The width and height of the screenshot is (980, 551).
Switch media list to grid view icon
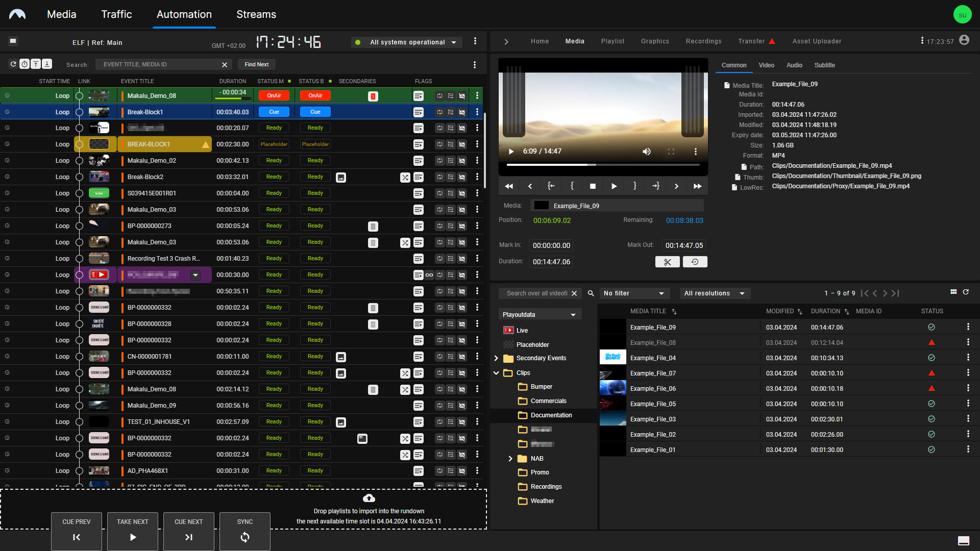click(953, 292)
